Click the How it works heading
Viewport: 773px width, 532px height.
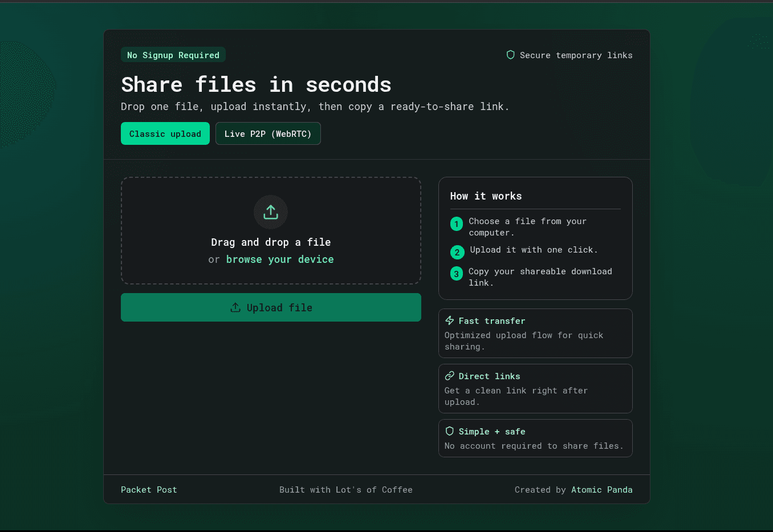[x=486, y=196]
